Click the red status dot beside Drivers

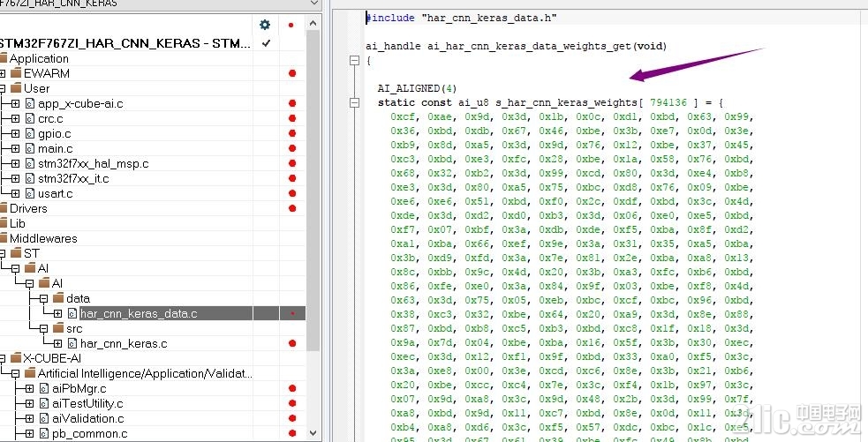tap(292, 208)
